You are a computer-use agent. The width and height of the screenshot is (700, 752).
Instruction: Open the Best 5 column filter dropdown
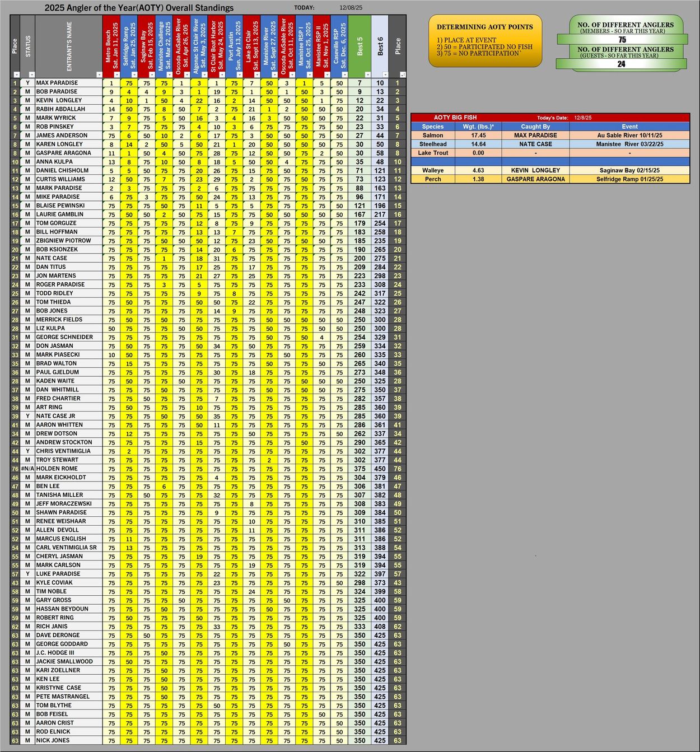367,74
